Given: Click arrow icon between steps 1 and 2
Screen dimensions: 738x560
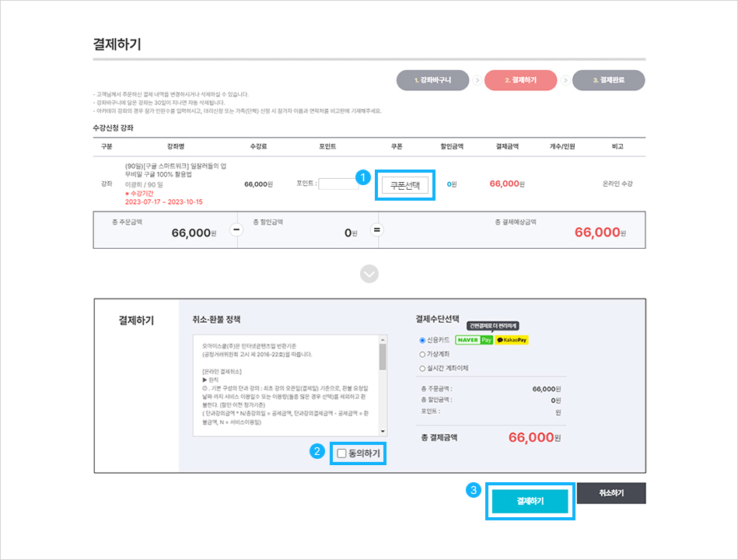Looking at the screenshot, I should coord(477,80).
